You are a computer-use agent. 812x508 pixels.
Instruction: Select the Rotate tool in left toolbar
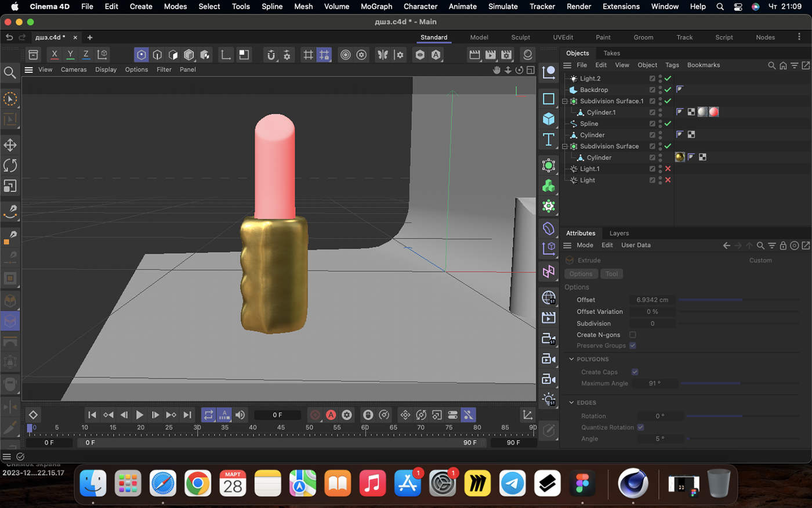point(10,165)
